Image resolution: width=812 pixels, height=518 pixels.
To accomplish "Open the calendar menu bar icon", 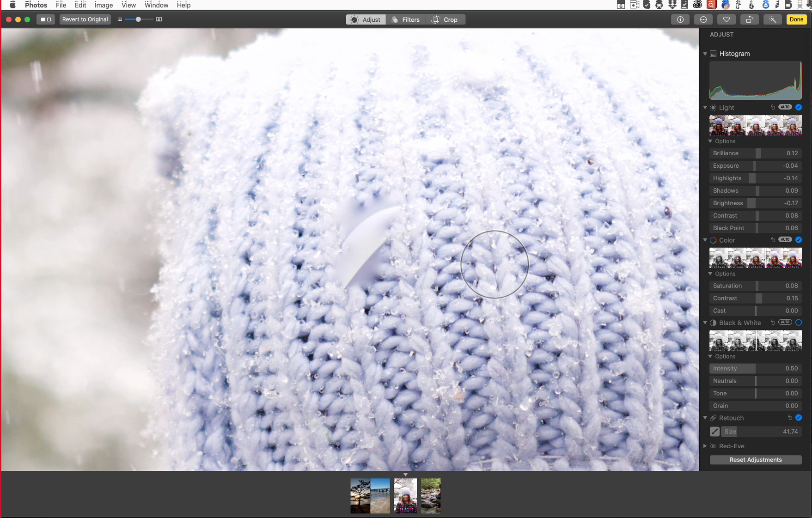I will click(621, 5).
